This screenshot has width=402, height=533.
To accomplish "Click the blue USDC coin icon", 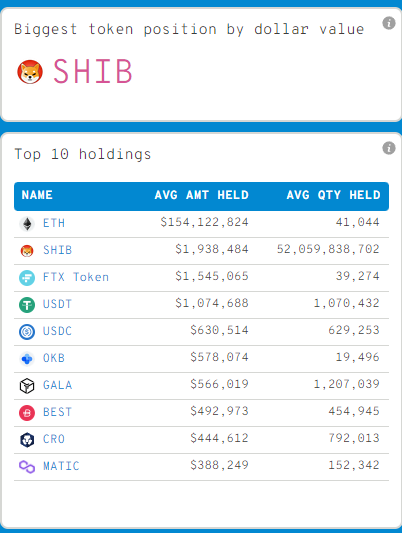I will click(x=27, y=331).
